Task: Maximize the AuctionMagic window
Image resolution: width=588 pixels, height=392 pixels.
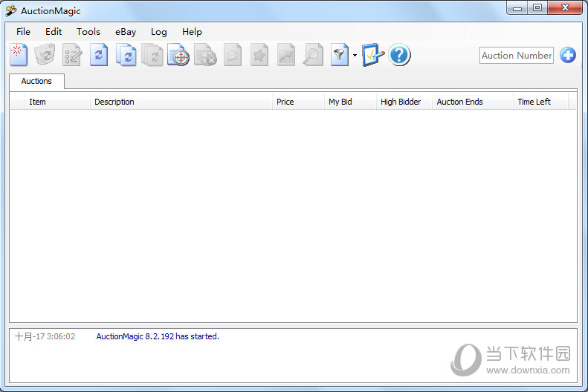Action: [x=537, y=8]
